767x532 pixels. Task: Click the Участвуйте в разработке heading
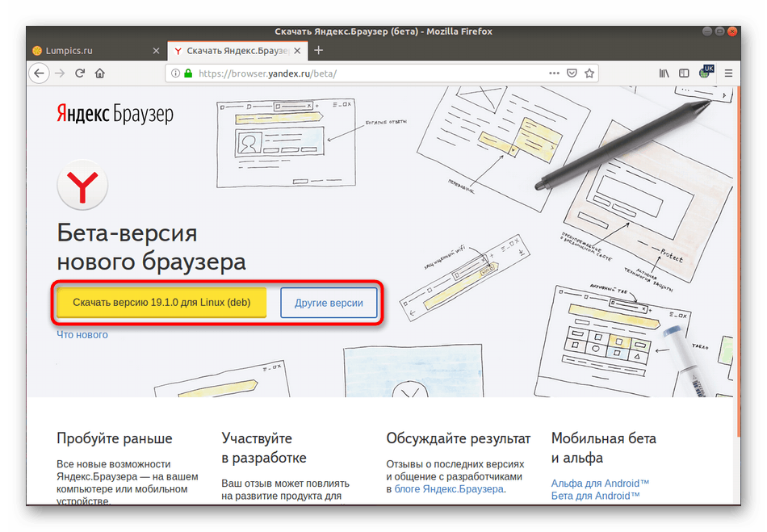264,448
